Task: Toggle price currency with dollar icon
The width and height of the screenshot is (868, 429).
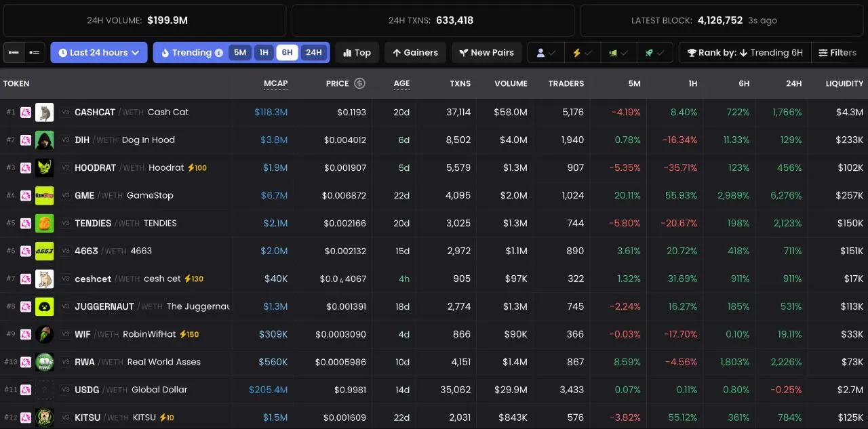Action: click(360, 83)
